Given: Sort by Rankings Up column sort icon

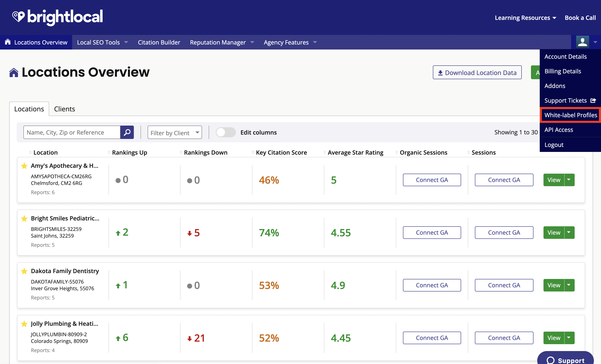Looking at the screenshot, I should point(109,152).
